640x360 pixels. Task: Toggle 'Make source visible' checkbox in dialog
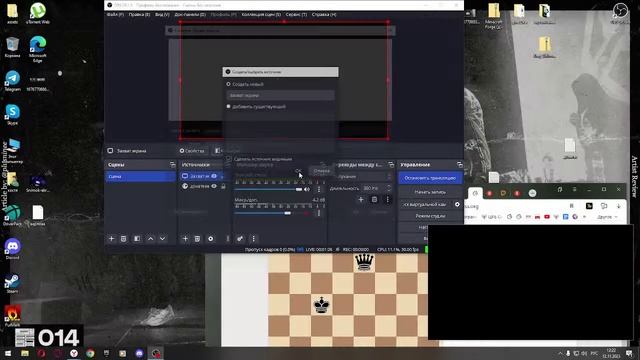[229, 159]
